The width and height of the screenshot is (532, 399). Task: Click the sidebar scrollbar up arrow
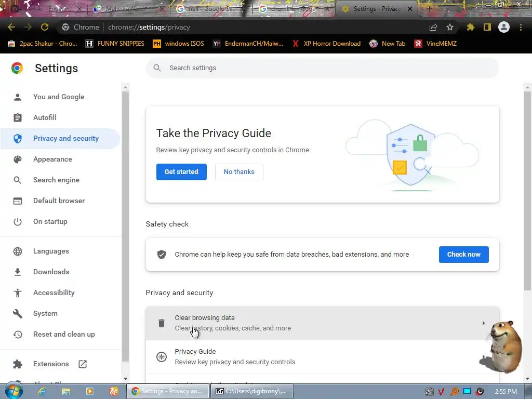pyautogui.click(x=126, y=87)
